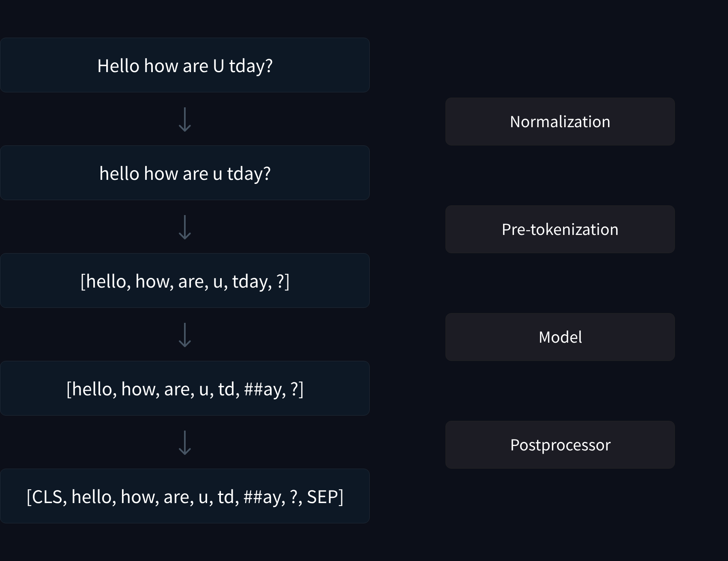The image size is (728, 561).
Task: Select the token list box without CLS
Action: (x=184, y=388)
